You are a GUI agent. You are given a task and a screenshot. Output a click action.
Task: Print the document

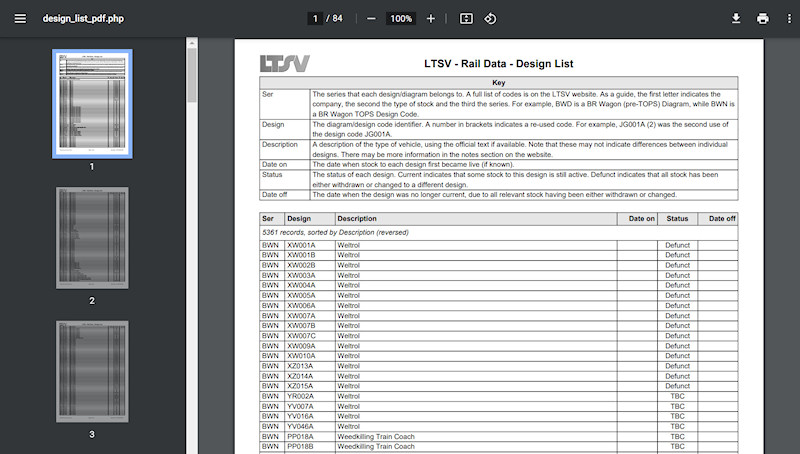click(763, 19)
